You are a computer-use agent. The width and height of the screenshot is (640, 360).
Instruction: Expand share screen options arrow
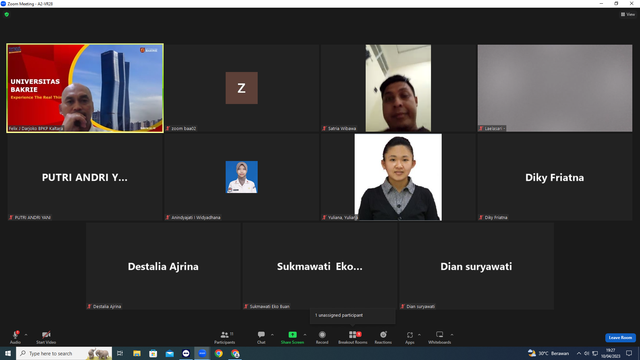[305, 335]
